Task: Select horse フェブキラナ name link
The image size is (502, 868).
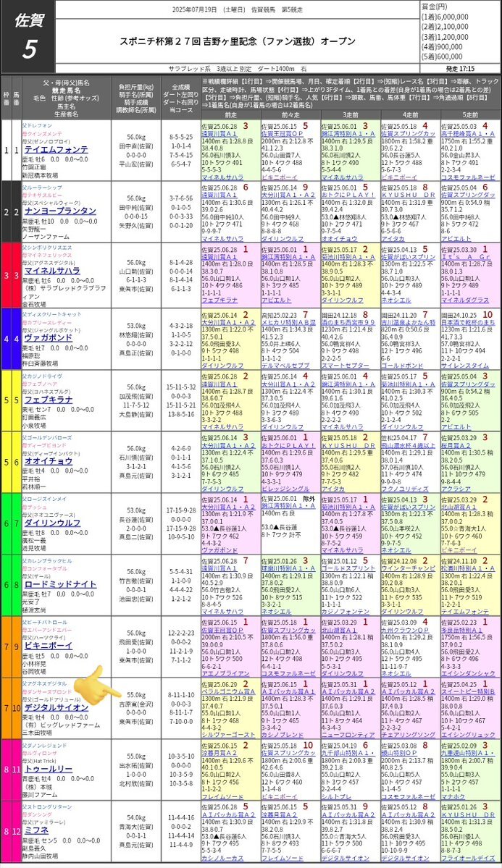Action: point(47,399)
